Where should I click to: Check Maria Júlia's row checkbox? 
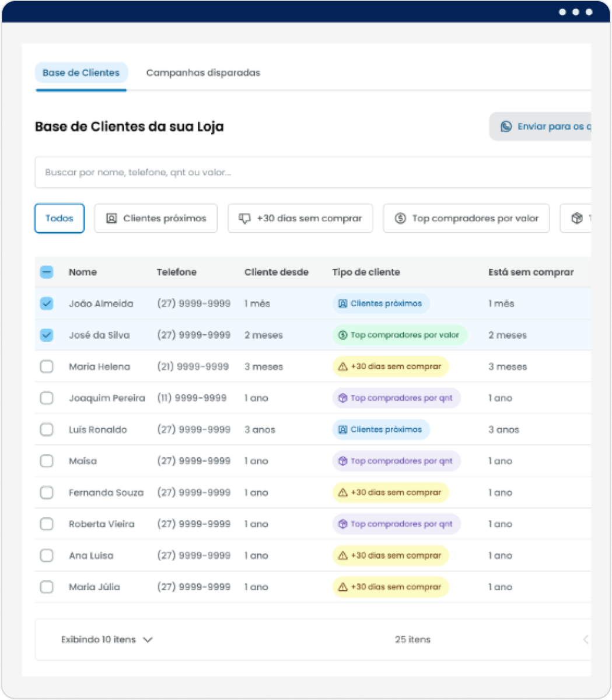point(47,587)
